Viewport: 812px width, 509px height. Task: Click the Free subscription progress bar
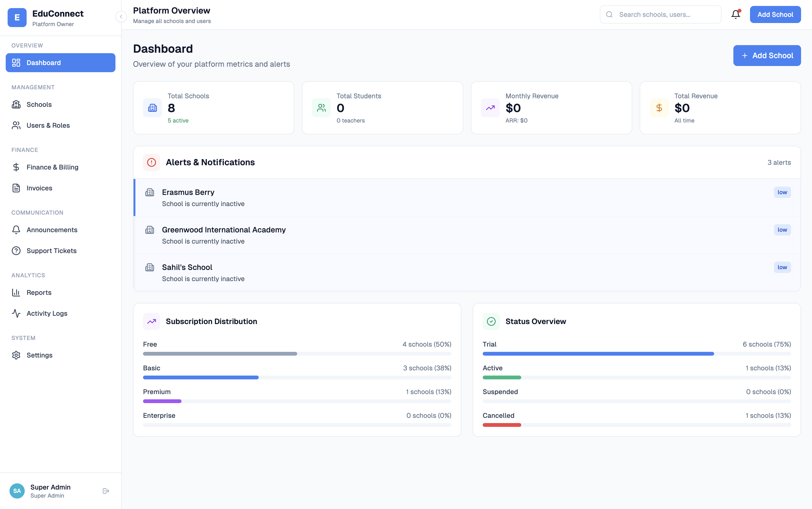(297, 354)
